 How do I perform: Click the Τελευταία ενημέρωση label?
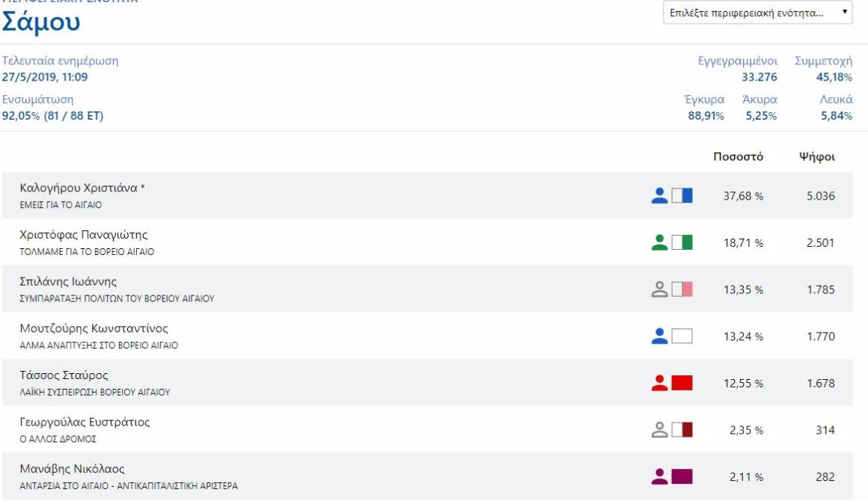[x=60, y=61]
